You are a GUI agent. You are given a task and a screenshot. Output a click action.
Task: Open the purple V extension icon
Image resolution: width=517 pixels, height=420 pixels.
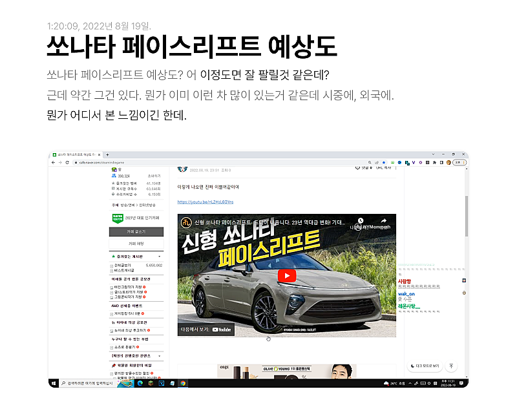[x=414, y=163]
